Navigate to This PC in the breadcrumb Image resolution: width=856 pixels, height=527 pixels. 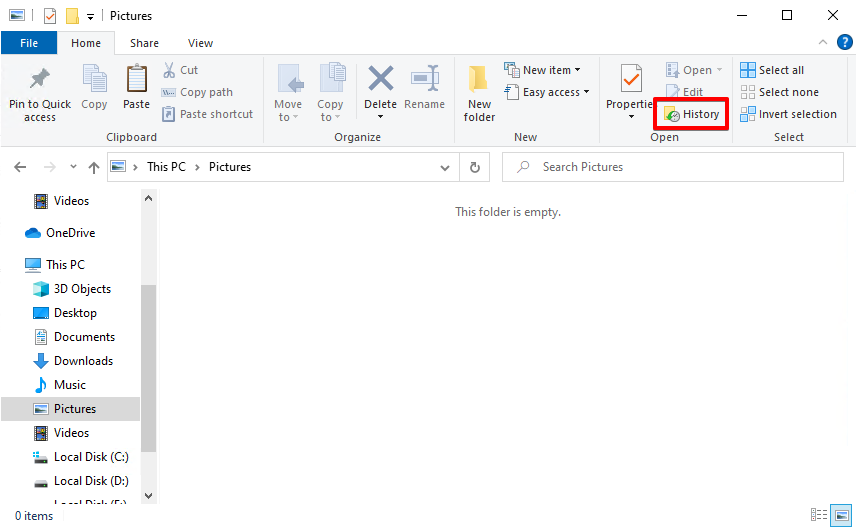[166, 167]
